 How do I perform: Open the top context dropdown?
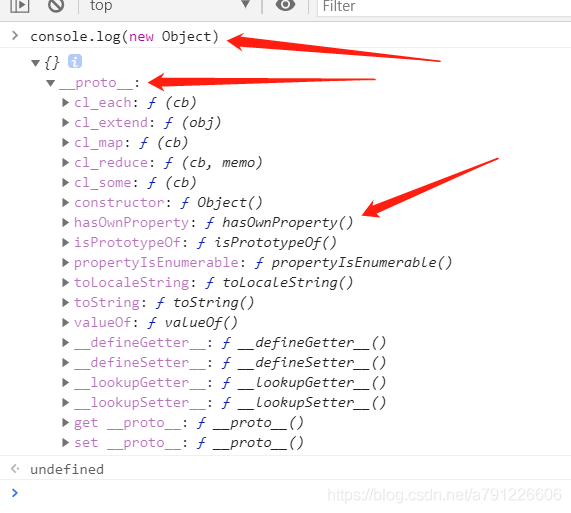[x=169, y=5]
